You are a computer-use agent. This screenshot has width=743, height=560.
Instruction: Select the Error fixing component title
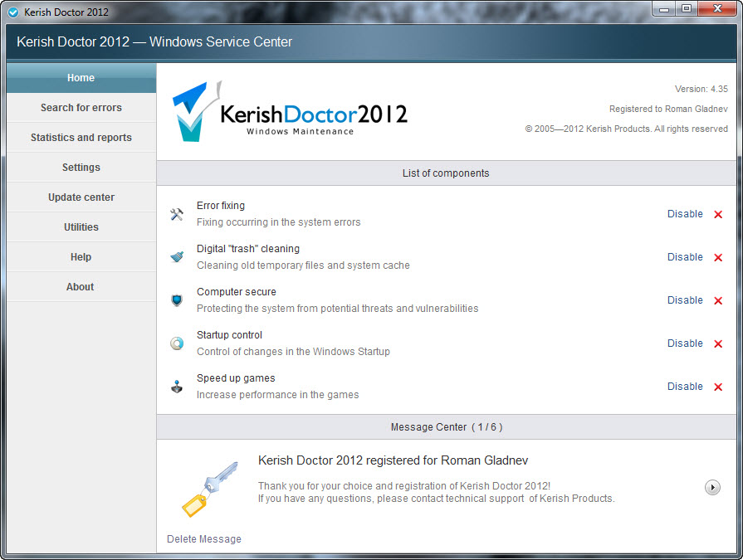pyautogui.click(x=221, y=206)
